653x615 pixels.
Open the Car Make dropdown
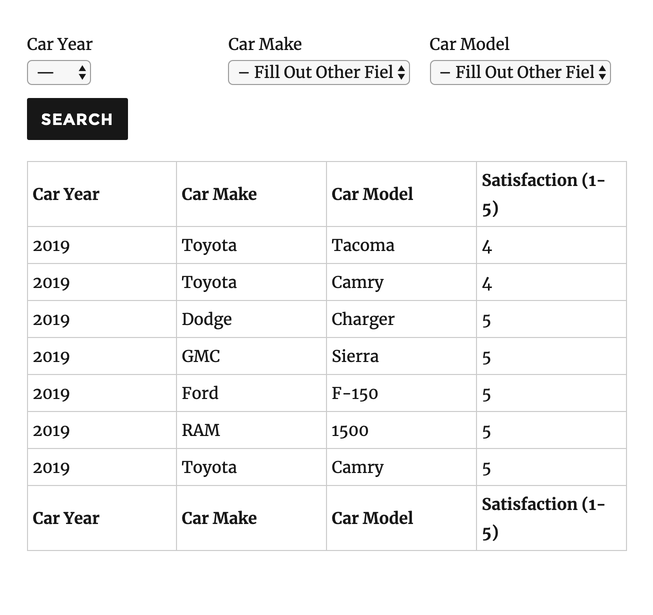pyautogui.click(x=319, y=73)
